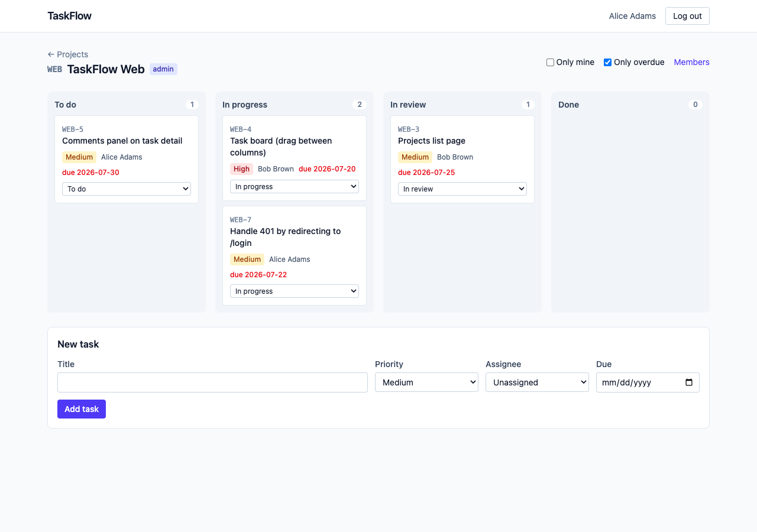The image size is (757, 532).
Task: Uncheck the Only overdue checkbox
Action: (607, 62)
